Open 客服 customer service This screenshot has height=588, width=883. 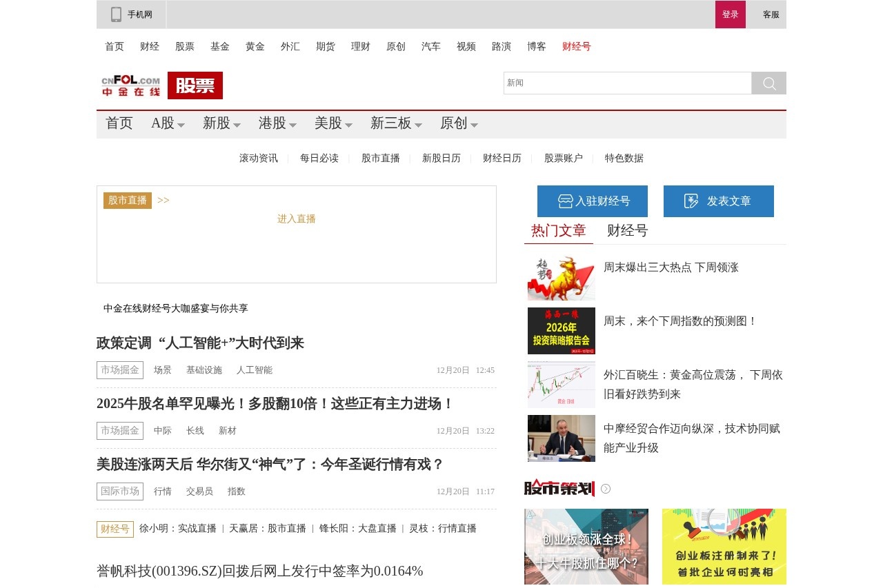770,14
